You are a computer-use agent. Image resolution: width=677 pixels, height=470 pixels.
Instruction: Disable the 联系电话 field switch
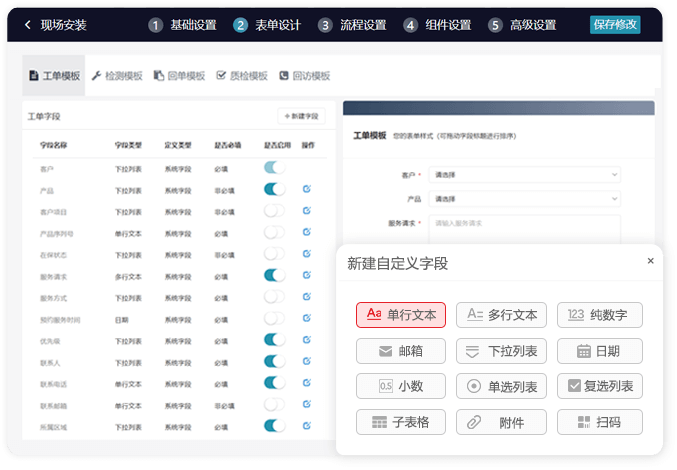[275, 383]
